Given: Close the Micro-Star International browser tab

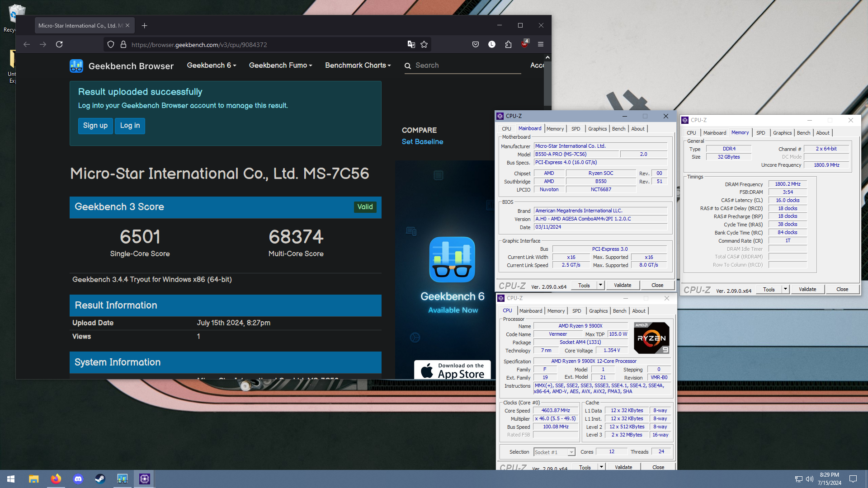Looking at the screenshot, I should tap(127, 26).
